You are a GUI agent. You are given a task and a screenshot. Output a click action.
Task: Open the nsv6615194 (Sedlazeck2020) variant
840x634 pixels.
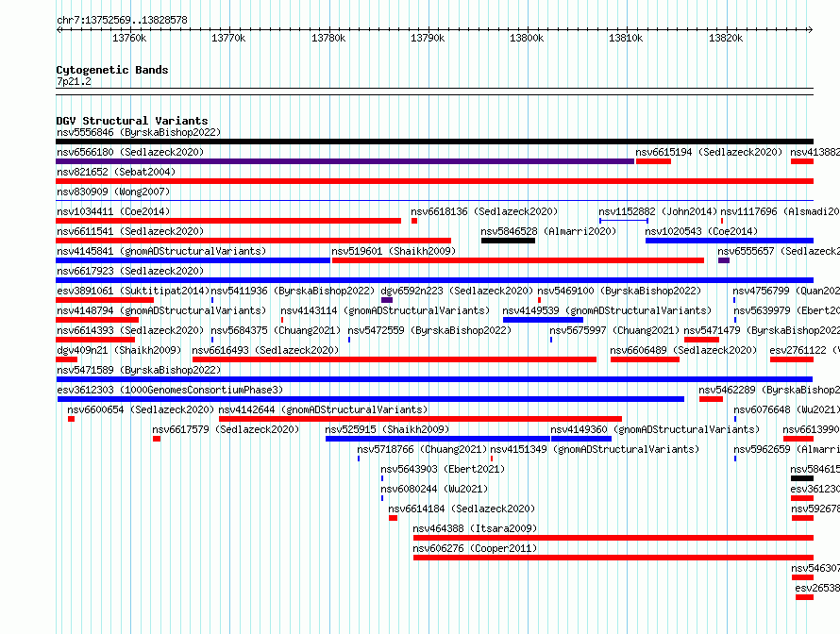[x=709, y=152]
